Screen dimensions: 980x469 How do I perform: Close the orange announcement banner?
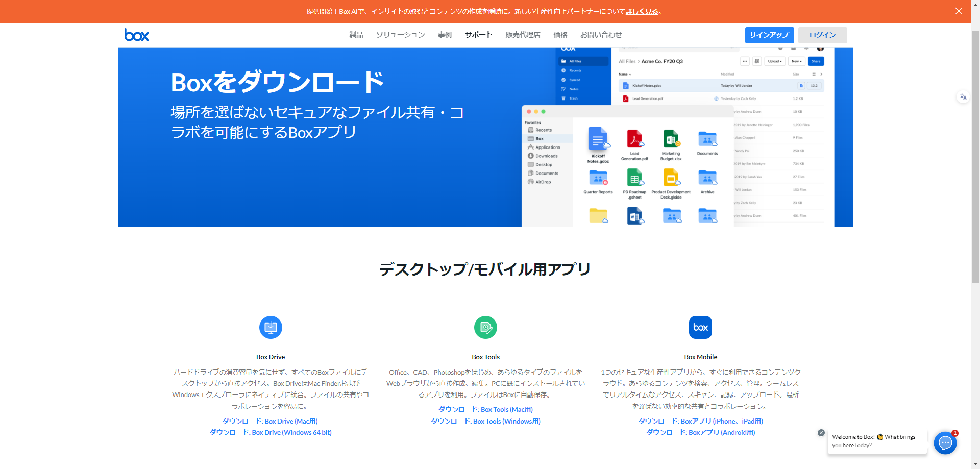click(x=959, y=11)
